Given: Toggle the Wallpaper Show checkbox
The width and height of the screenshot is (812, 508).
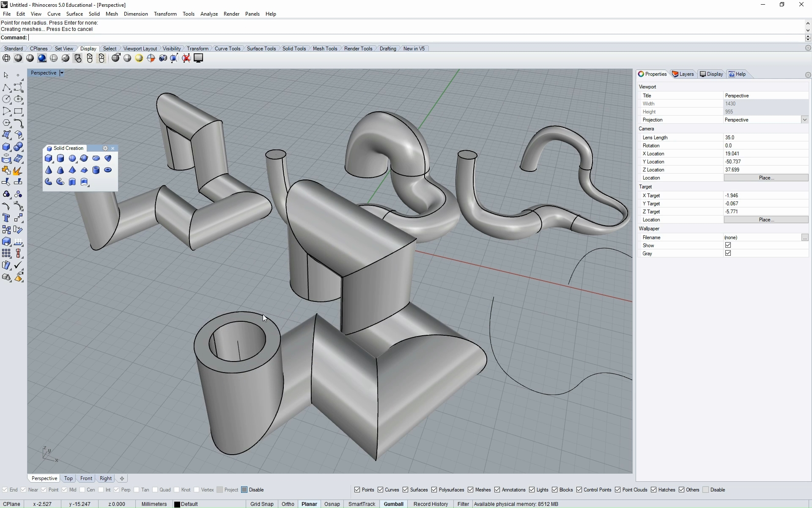Looking at the screenshot, I should coord(728,245).
